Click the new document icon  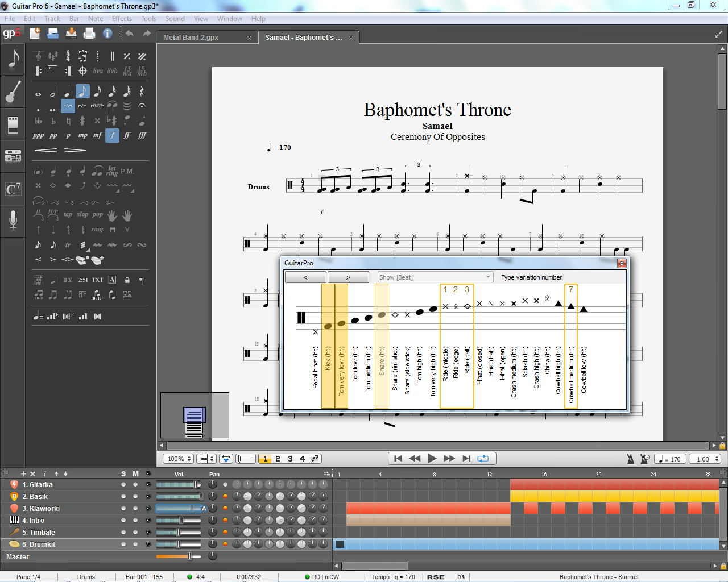tap(35, 34)
